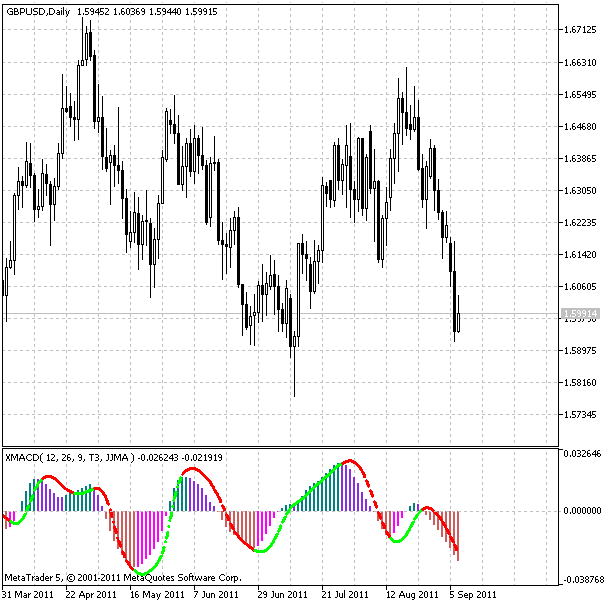This screenshot has width=611, height=606.
Task: Click the -0.038768 indicator scale value
Action: tap(581, 579)
